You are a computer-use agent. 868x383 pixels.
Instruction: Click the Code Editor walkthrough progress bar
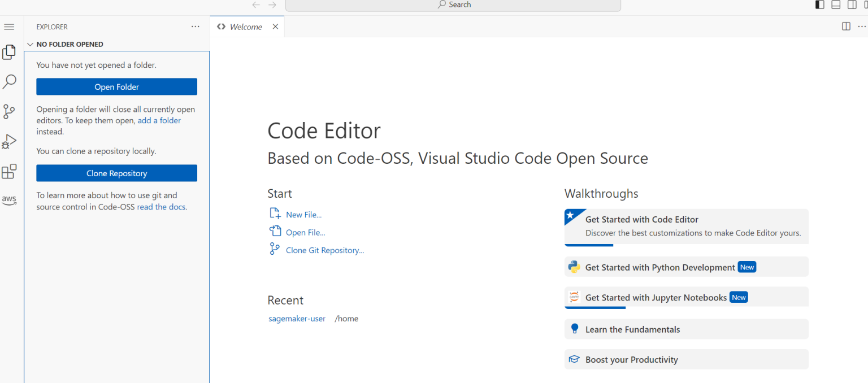point(589,243)
